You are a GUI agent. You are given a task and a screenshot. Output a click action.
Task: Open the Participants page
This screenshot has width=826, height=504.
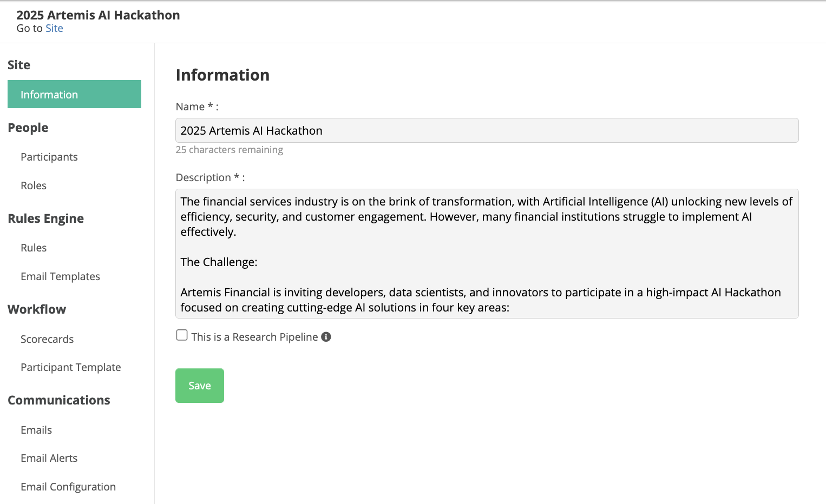coord(49,157)
